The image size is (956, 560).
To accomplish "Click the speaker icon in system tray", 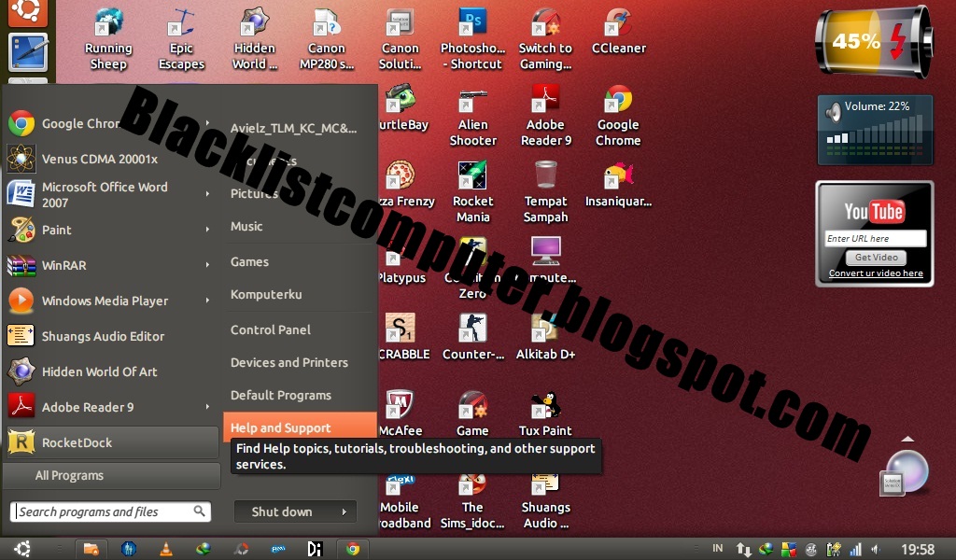I will (x=876, y=550).
